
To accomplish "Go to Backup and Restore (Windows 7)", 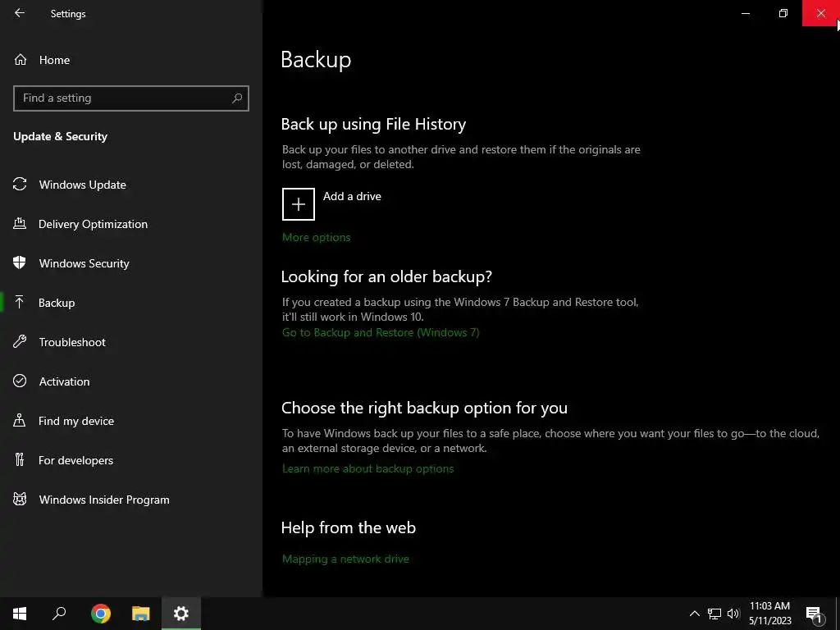I will point(381,333).
